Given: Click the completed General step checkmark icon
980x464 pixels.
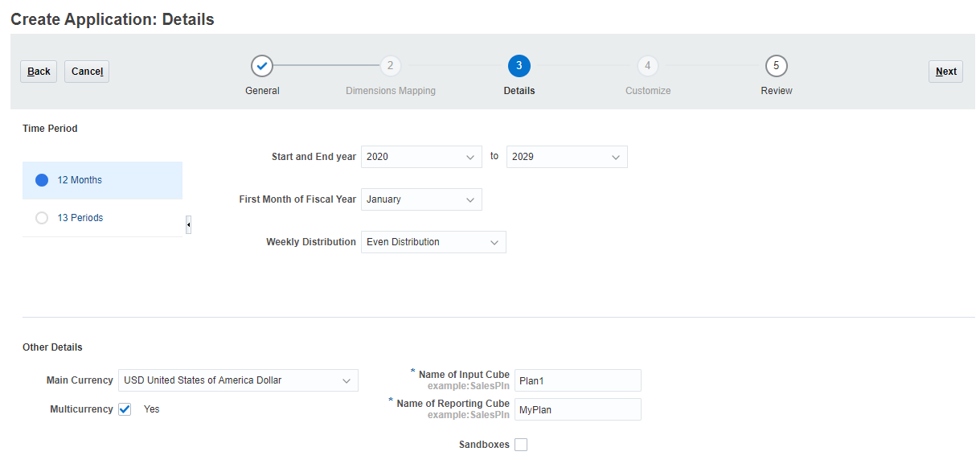Looking at the screenshot, I should (261, 65).
